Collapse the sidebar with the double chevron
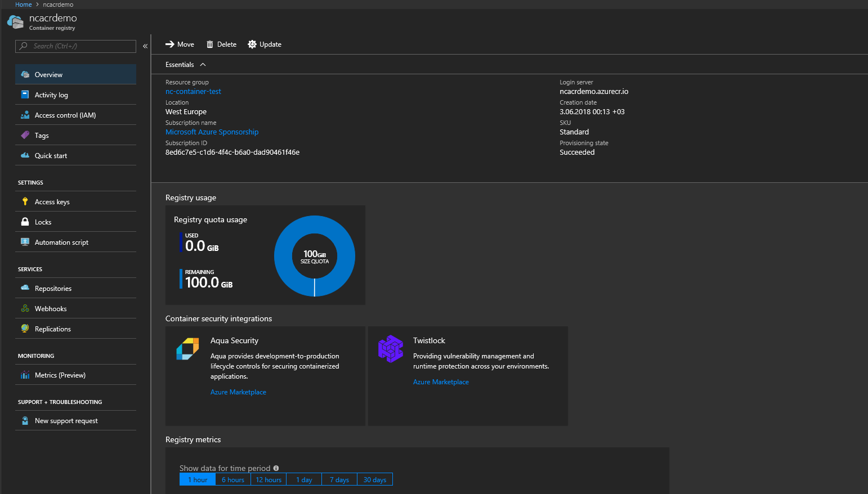Viewport: 868px width, 494px height. [x=145, y=46]
